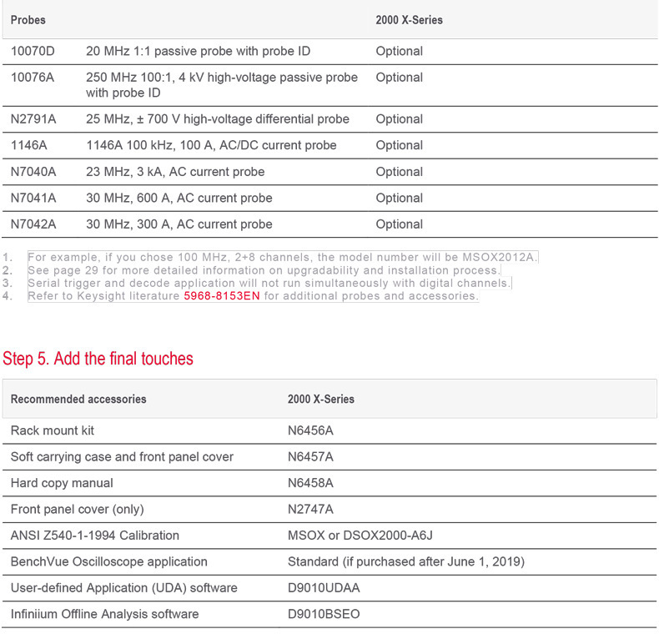This screenshot has width=659, height=644.
Task: Click 'Front panel cover (only)' label
Action: click(78, 510)
